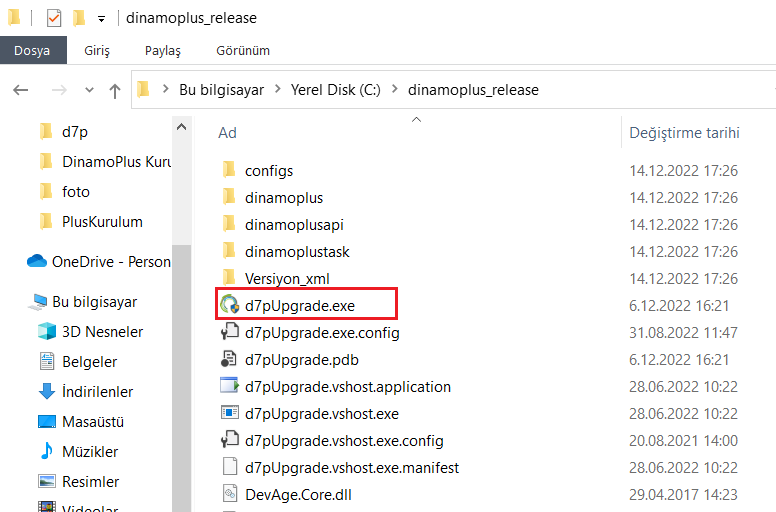
Task: Click the Müzikler music note icon
Action: (x=47, y=451)
